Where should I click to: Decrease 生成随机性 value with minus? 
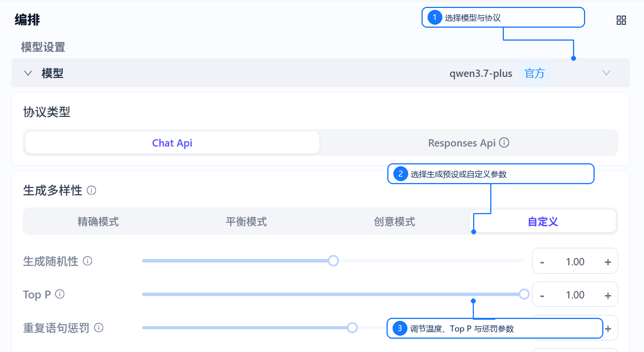click(542, 262)
